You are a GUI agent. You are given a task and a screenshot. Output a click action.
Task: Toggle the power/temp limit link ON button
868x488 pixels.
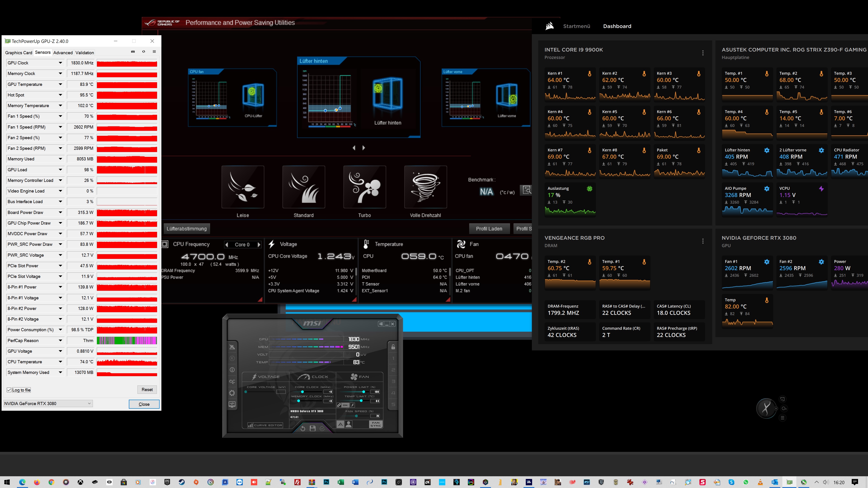[x=343, y=405]
